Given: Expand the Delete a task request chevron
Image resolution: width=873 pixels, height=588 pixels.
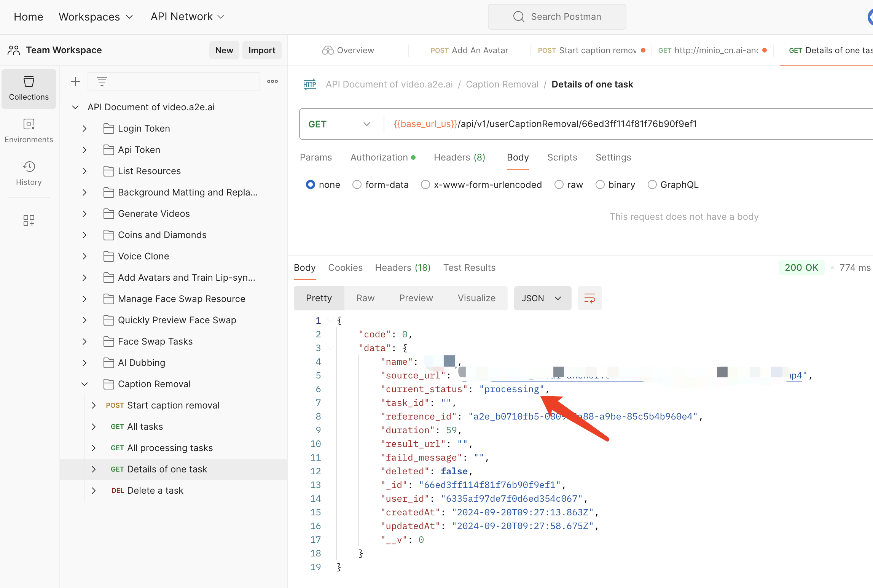Looking at the screenshot, I should pos(94,491).
